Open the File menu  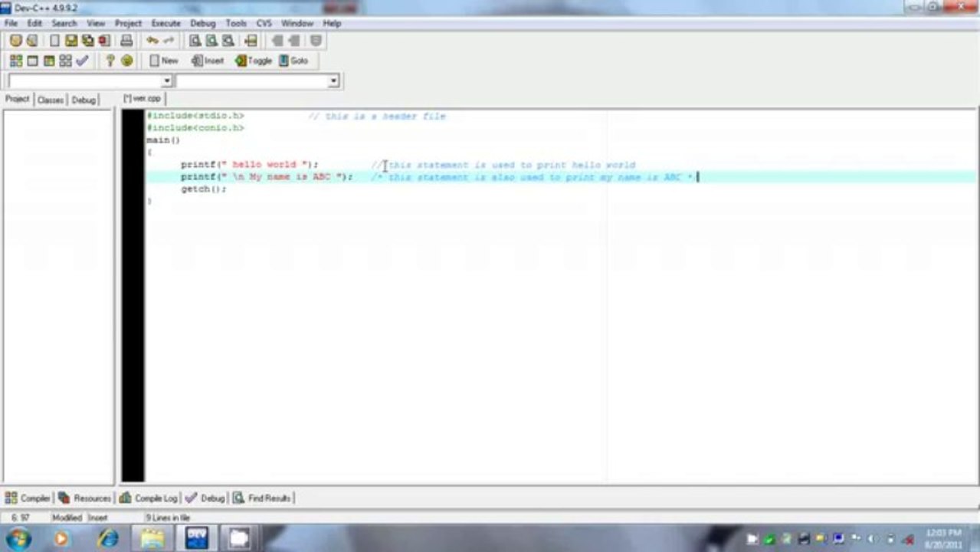11,24
